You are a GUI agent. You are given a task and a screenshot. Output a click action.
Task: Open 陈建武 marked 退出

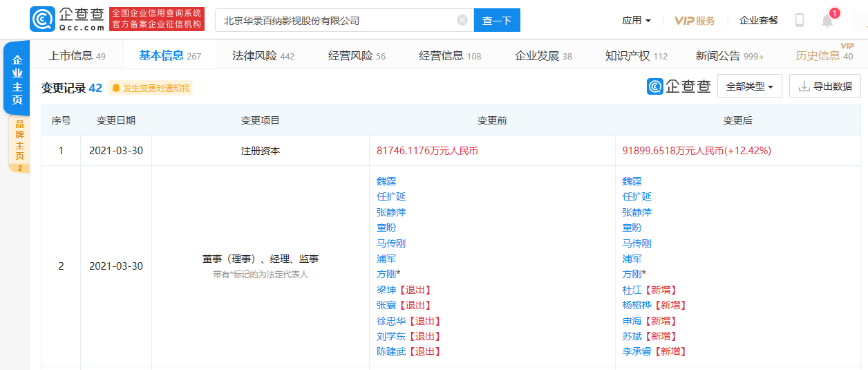[x=391, y=351]
